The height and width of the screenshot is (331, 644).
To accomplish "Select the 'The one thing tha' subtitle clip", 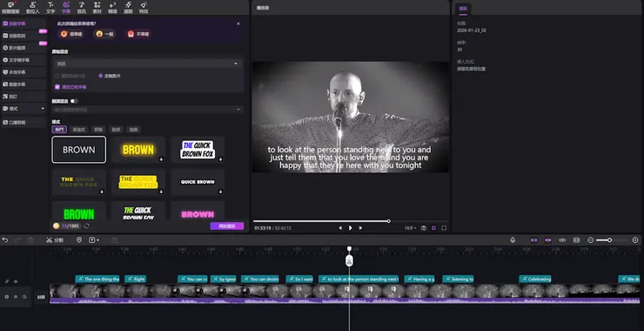I will [x=97, y=279].
